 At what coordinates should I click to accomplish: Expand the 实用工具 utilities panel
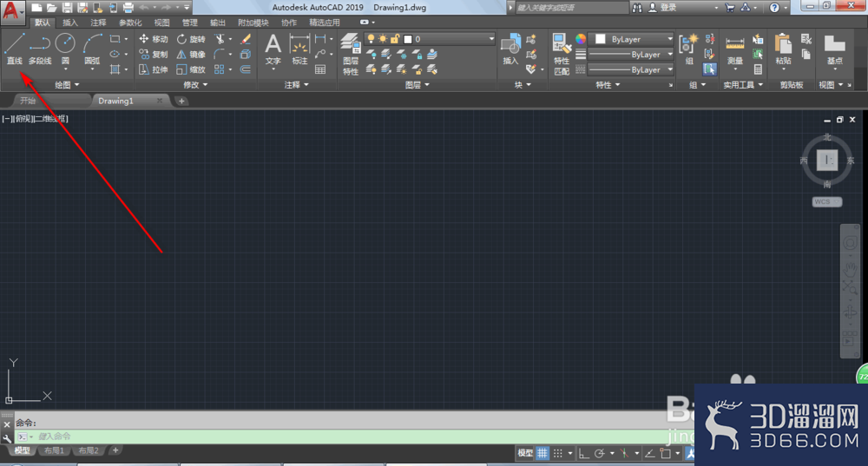coord(744,85)
